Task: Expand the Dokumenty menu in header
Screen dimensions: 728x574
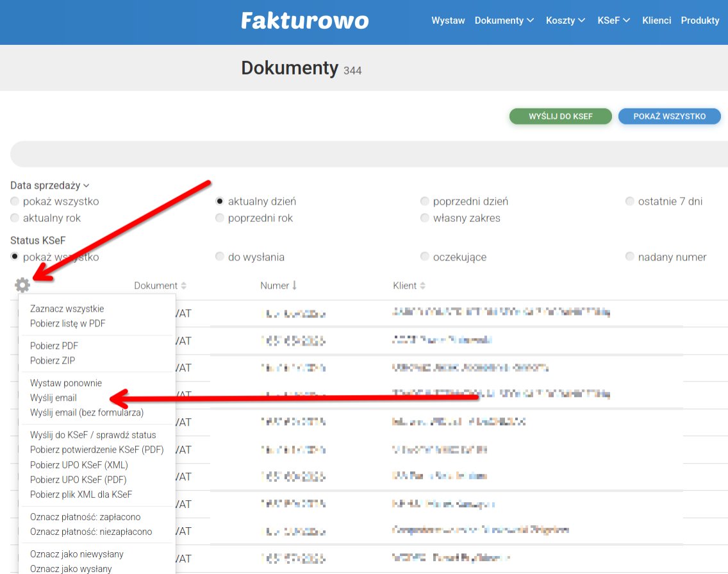Action: (504, 21)
